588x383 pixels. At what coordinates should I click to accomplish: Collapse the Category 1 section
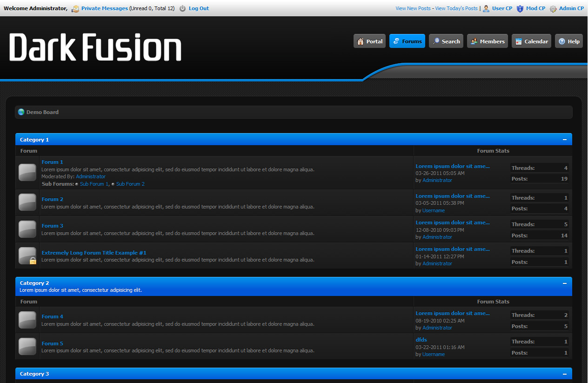pyautogui.click(x=565, y=140)
